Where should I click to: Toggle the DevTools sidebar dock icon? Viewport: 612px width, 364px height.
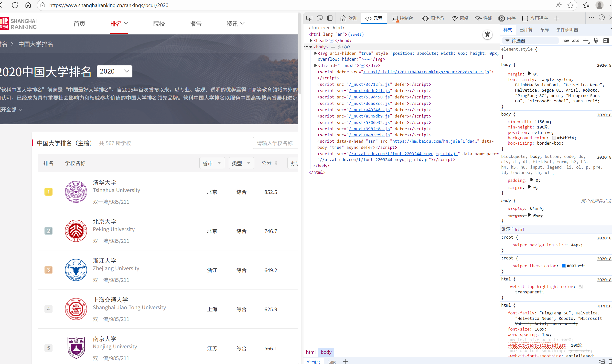click(x=330, y=18)
